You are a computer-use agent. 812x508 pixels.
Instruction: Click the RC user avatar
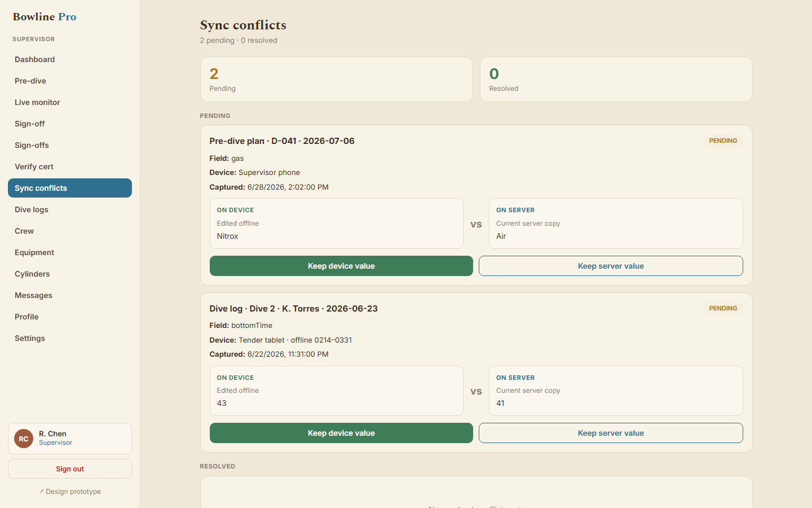point(24,439)
